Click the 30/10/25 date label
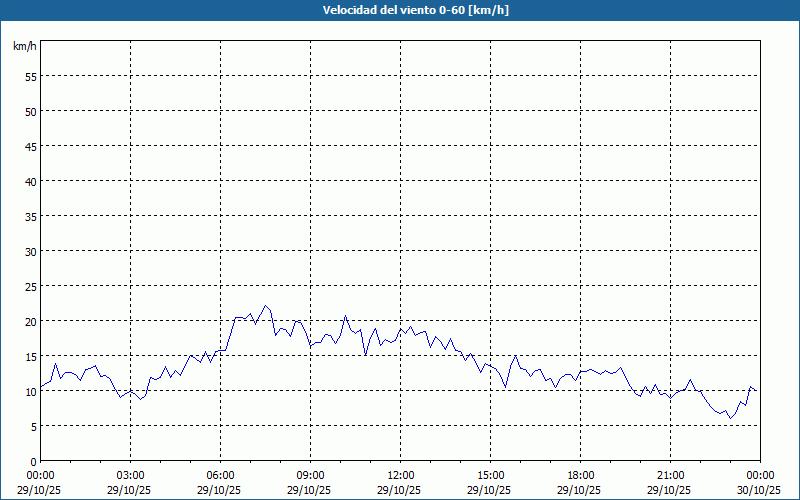This screenshot has width=800, height=500. pos(759,490)
